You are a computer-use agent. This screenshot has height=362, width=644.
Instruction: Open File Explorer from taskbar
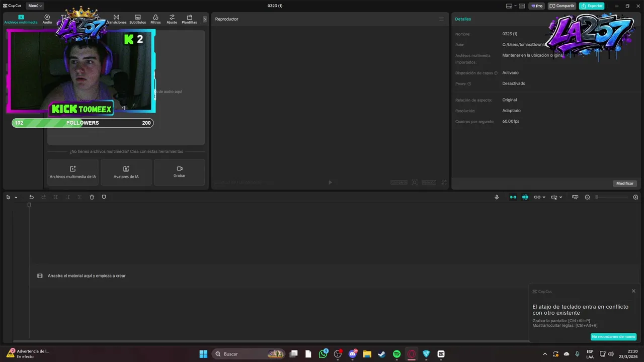(x=367, y=354)
